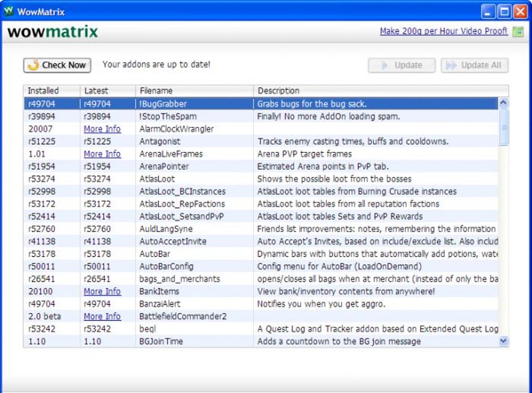Click the wowmatrix logo

pyautogui.click(x=53, y=31)
